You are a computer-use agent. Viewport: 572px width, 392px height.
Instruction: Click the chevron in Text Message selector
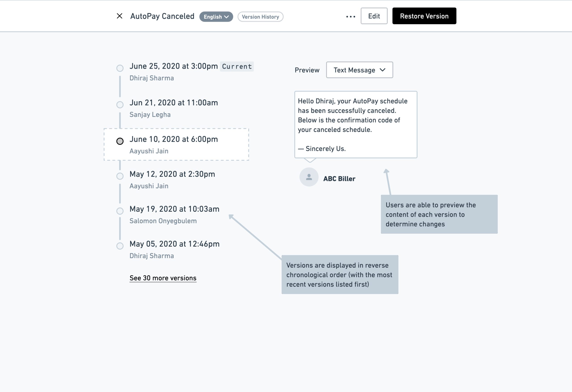[383, 70]
